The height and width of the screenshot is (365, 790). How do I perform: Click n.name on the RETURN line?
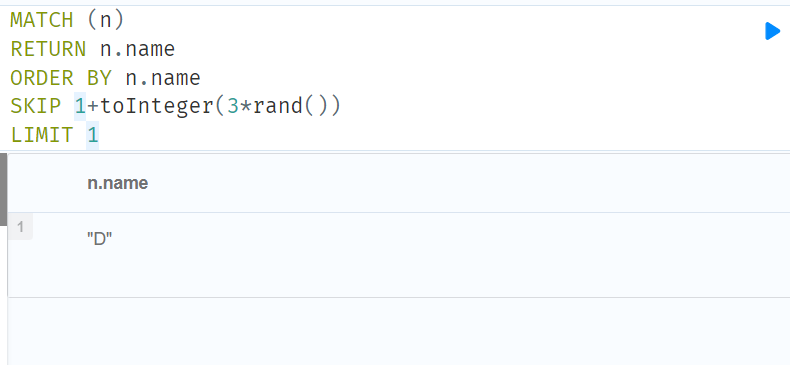point(137,49)
